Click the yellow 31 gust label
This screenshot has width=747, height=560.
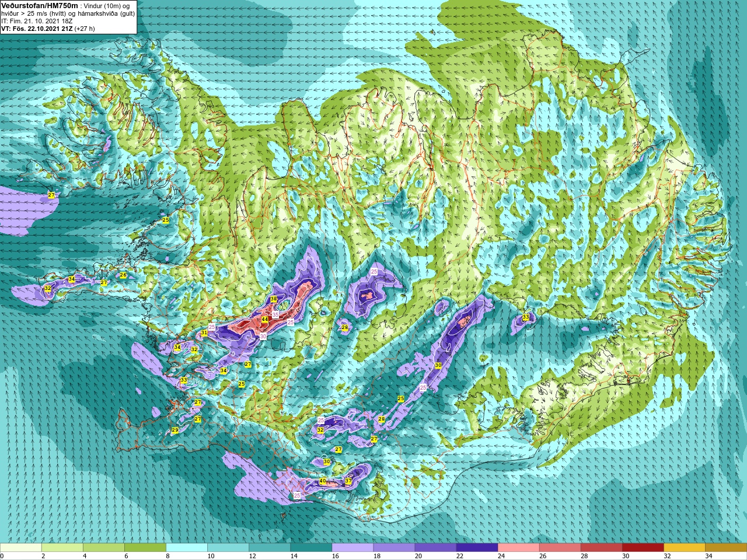tap(204, 333)
